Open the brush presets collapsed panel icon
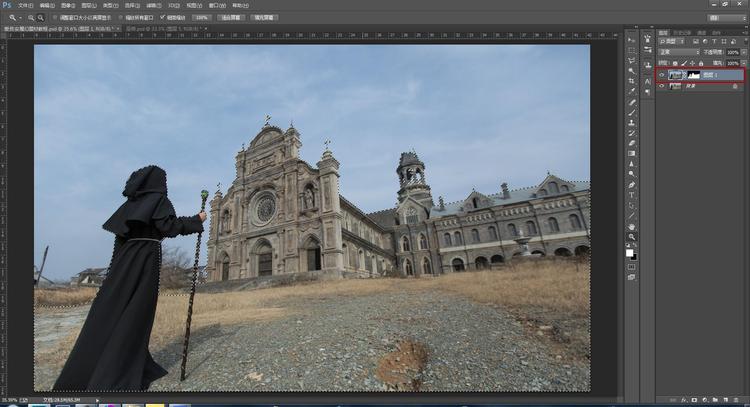The width and height of the screenshot is (750, 407). [648, 39]
